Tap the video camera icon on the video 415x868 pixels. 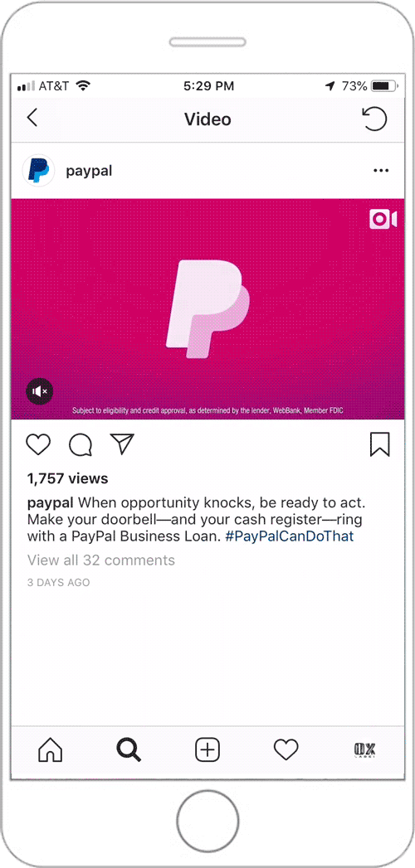click(x=383, y=219)
